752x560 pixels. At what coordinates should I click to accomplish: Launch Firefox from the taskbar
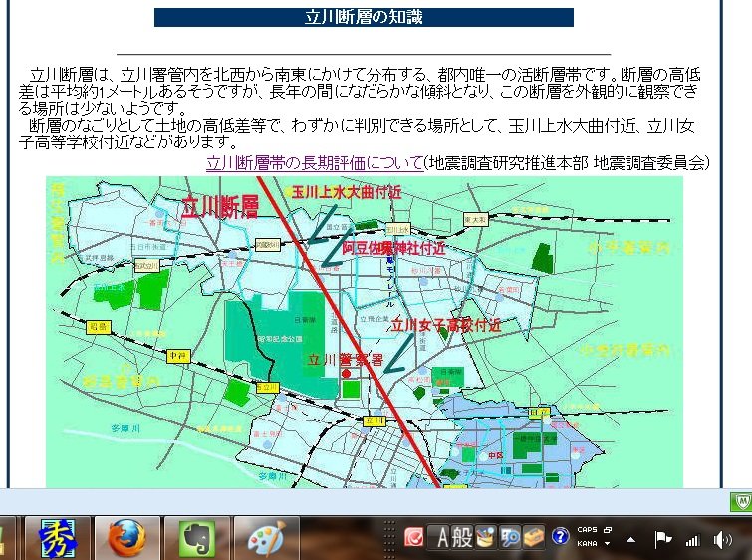tap(127, 538)
